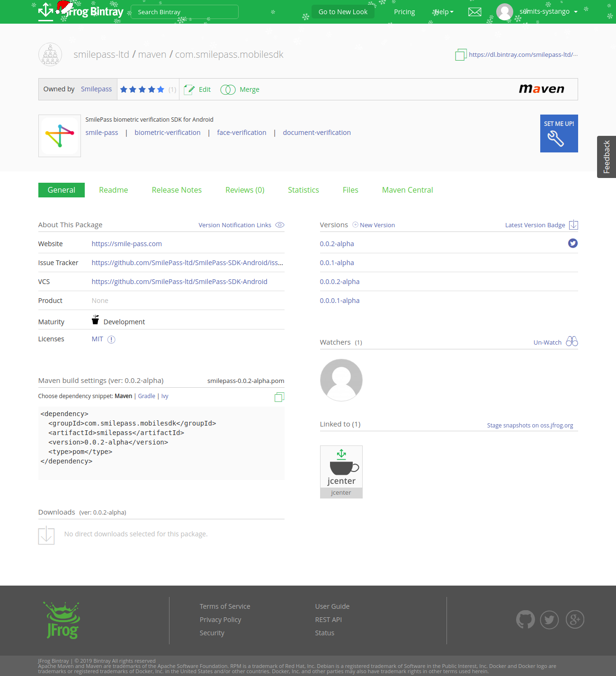This screenshot has width=616, height=676.
Task: Click the Maven logo
Action: (x=542, y=89)
